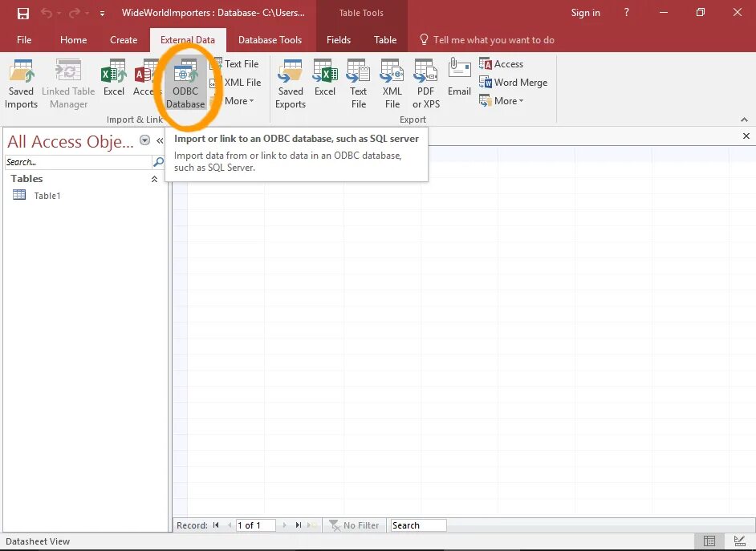Click the record navigation Search field

(x=418, y=525)
